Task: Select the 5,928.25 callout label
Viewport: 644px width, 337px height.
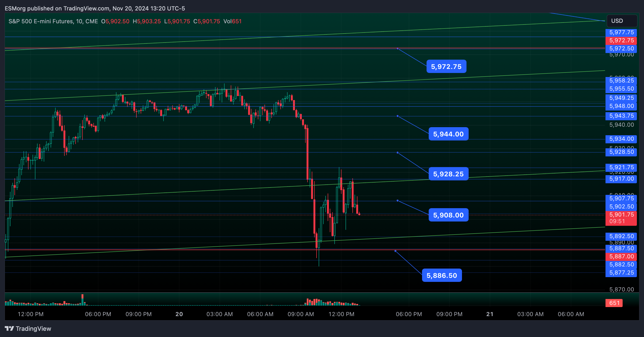Action: (x=448, y=174)
